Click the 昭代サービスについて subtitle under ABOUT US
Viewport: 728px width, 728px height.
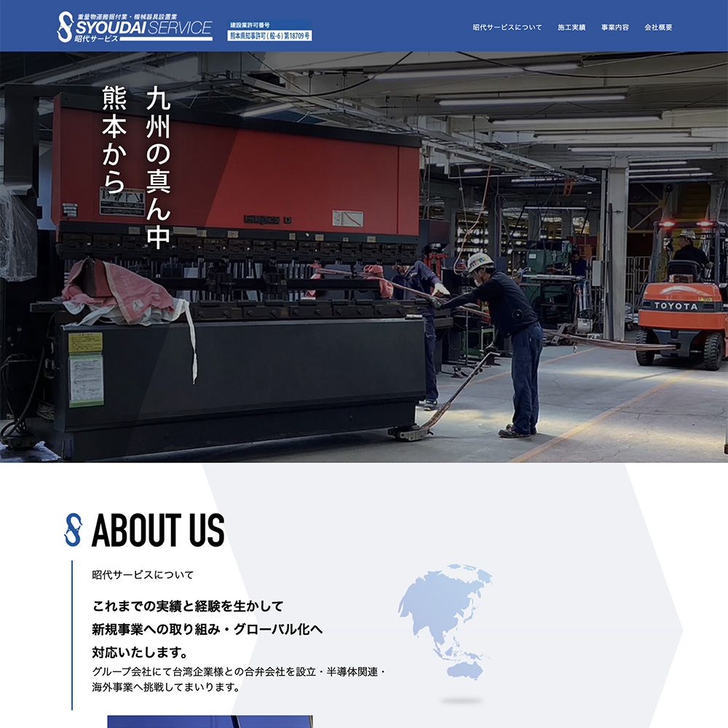(x=143, y=574)
